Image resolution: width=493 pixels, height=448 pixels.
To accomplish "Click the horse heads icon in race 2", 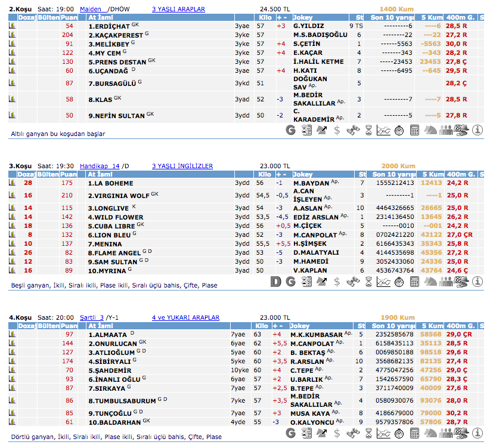I will pos(430,129).
